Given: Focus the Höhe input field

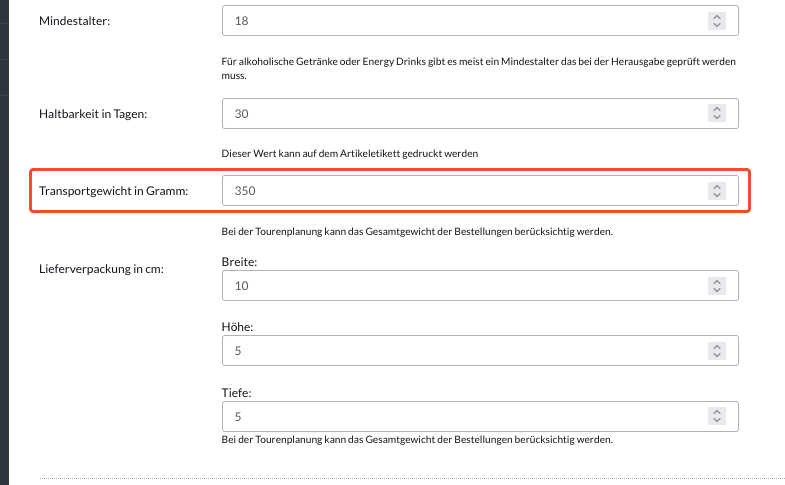Looking at the screenshot, I should point(480,351).
